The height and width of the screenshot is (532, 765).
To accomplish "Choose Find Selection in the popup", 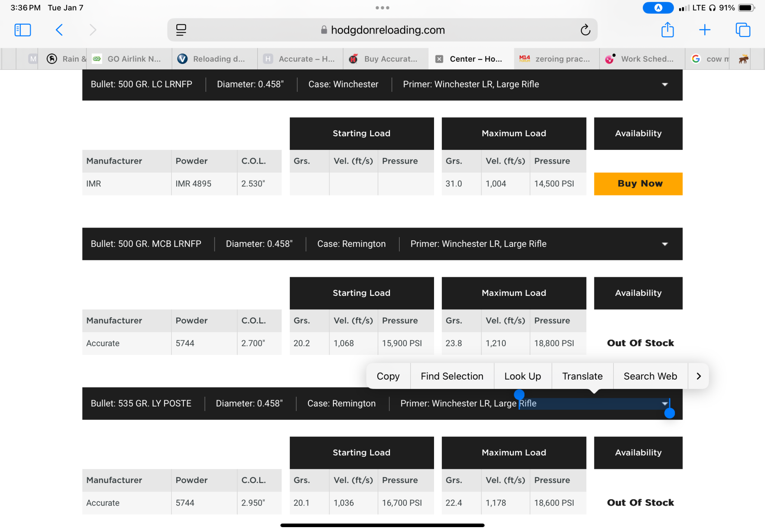I will tap(452, 376).
